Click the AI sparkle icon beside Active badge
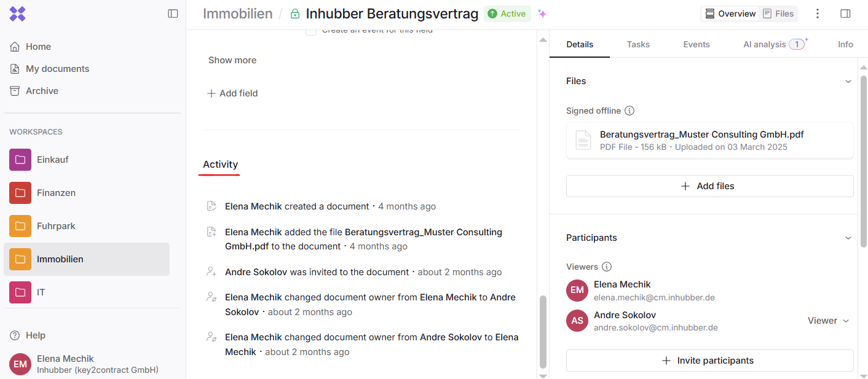 point(542,14)
